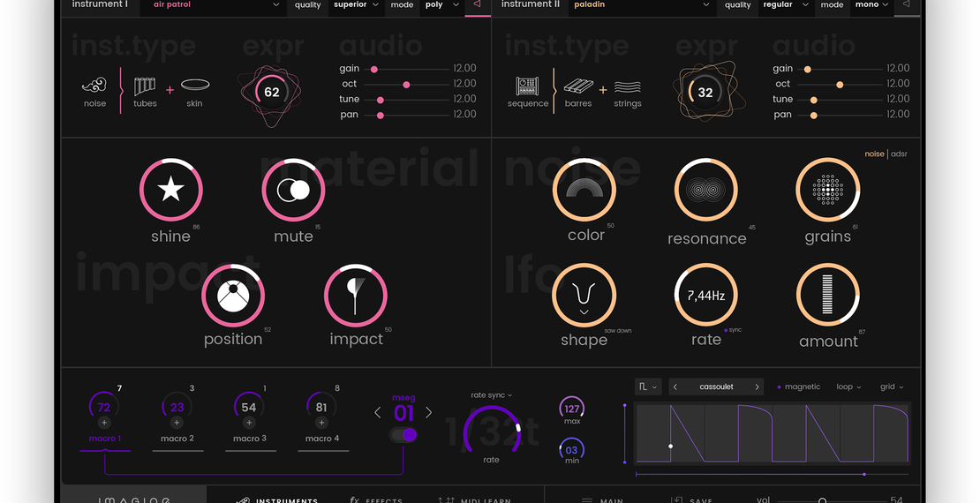The image size is (980, 503).
Task: Select the sequence exciter icon in instrument II
Action: point(528,86)
